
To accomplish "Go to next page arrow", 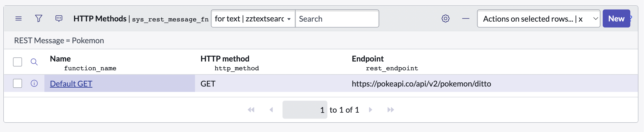I will click(370, 110).
